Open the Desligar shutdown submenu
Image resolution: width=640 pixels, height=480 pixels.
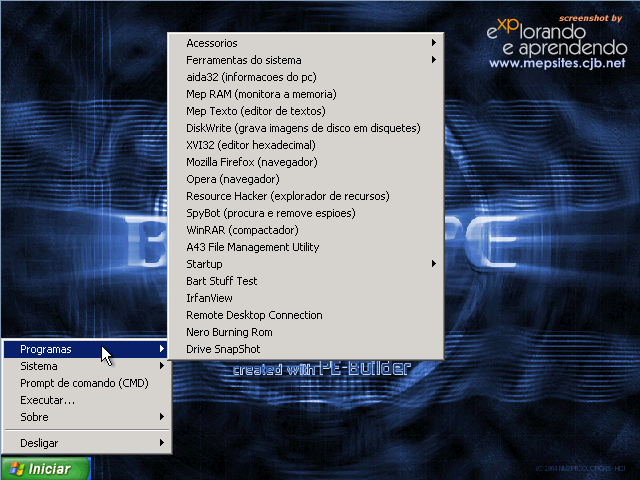coord(87,443)
